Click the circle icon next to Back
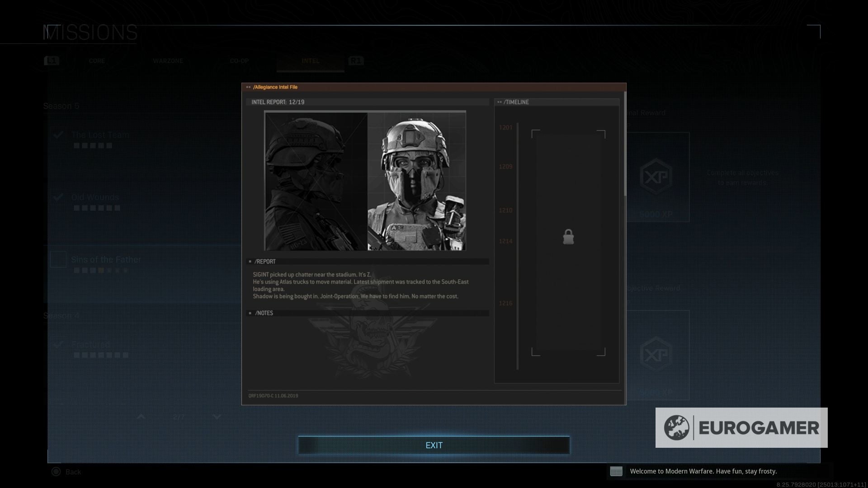The width and height of the screenshot is (868, 488). [x=56, y=472]
